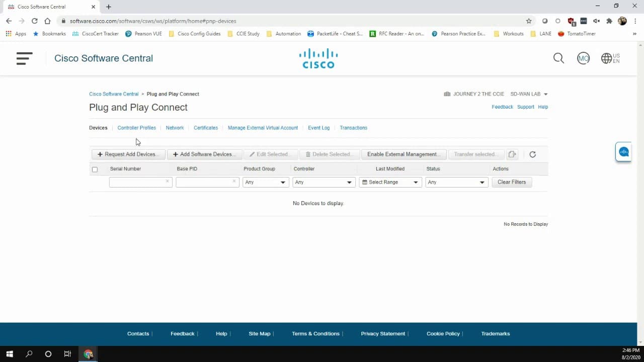Open the SD-WAN LAB virtual account dropdown

(x=529, y=94)
